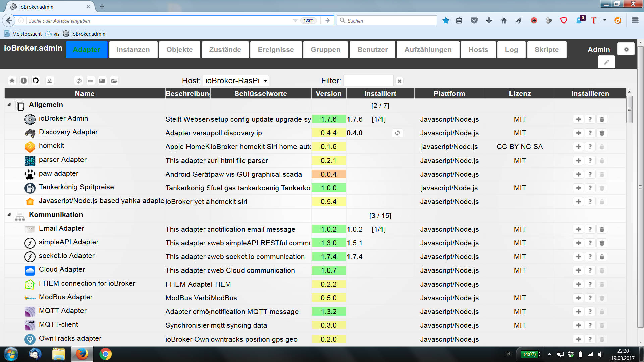Screen dimensions: 644x362
Task: Open the Log tab
Action: [512, 50]
